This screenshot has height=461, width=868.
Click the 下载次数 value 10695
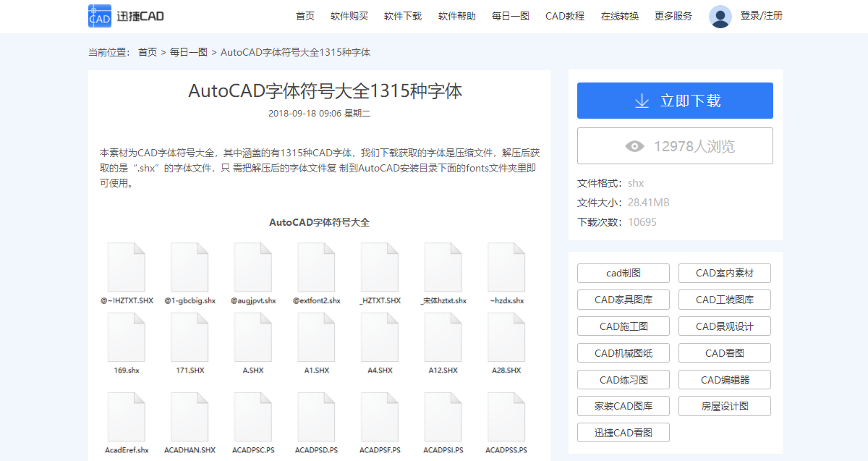coord(642,222)
